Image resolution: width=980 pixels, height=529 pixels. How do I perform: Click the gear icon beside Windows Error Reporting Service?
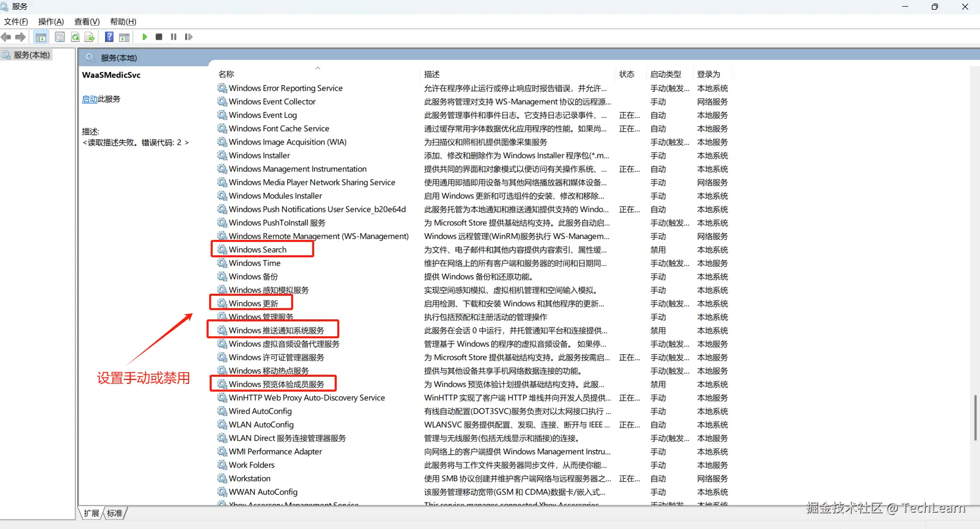coord(222,88)
